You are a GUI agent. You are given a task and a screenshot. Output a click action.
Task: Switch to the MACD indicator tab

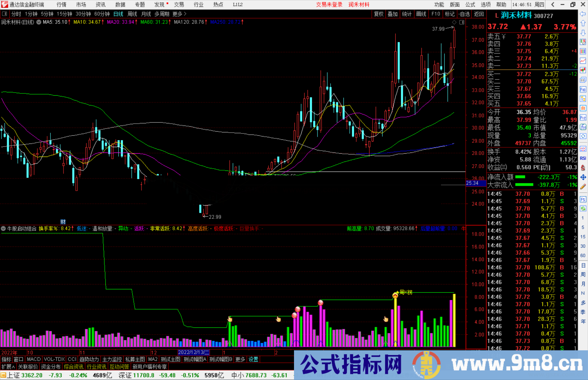pos(33,359)
